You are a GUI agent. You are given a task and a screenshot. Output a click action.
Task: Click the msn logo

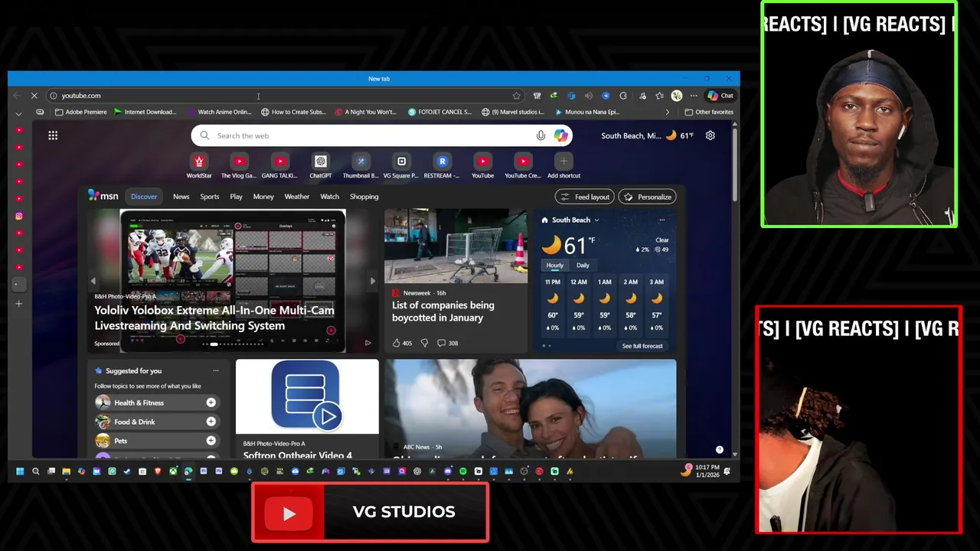(103, 196)
